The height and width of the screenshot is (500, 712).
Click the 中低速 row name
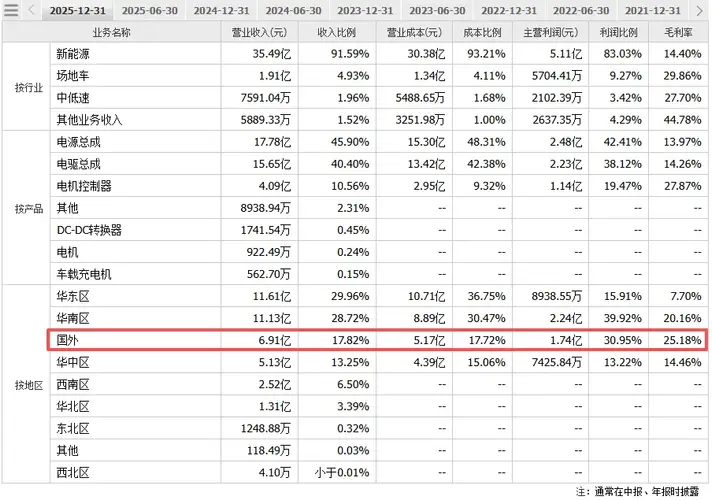pyautogui.click(x=73, y=98)
